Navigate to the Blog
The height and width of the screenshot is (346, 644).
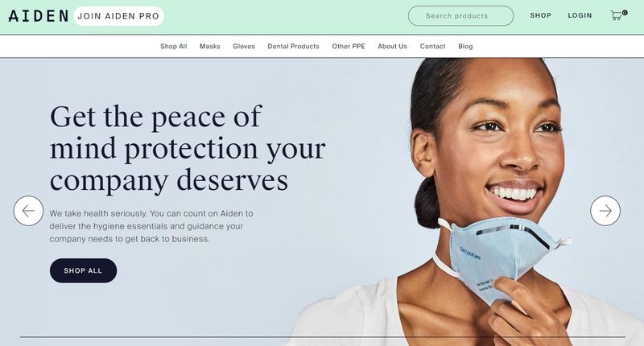(465, 47)
